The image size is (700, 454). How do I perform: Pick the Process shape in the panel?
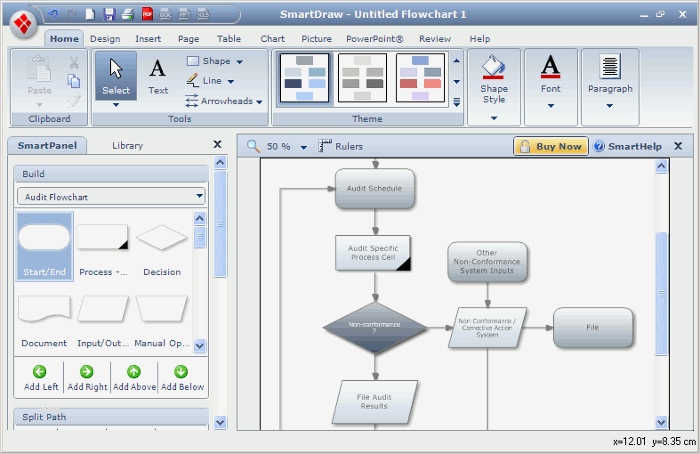(103, 249)
